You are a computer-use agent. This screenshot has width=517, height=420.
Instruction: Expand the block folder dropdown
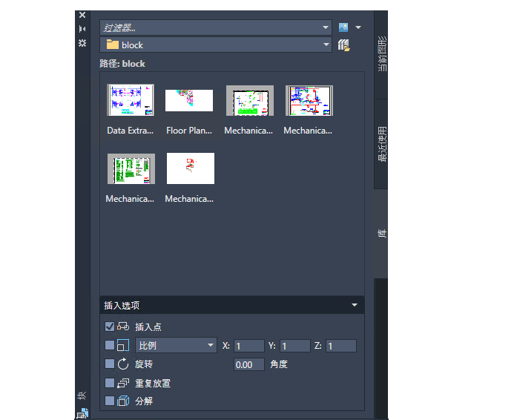click(x=326, y=45)
